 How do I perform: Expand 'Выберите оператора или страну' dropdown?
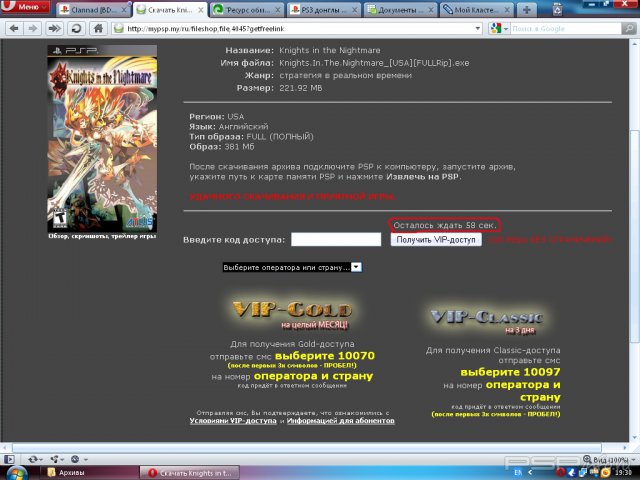291,267
